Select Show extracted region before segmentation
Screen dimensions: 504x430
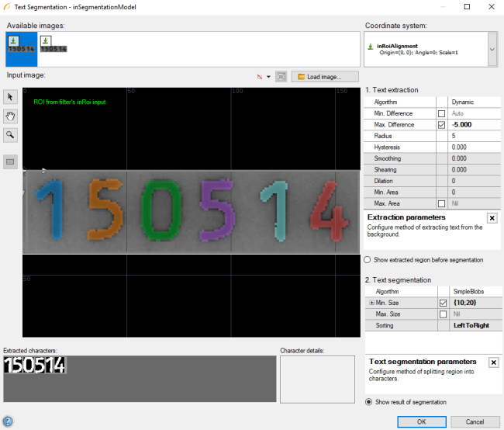pos(368,260)
